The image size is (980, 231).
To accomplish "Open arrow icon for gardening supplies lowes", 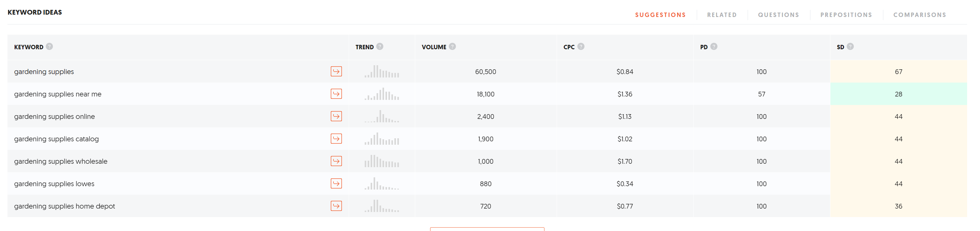I will pyautogui.click(x=336, y=183).
